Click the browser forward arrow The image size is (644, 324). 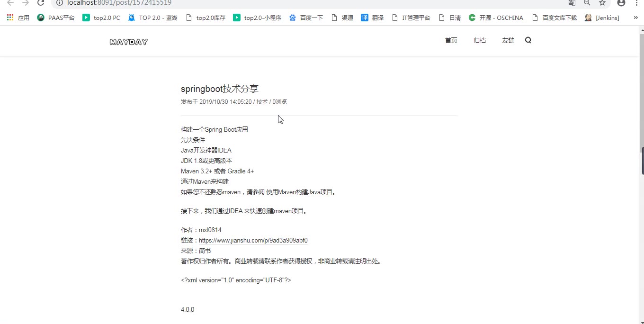coord(26,3)
